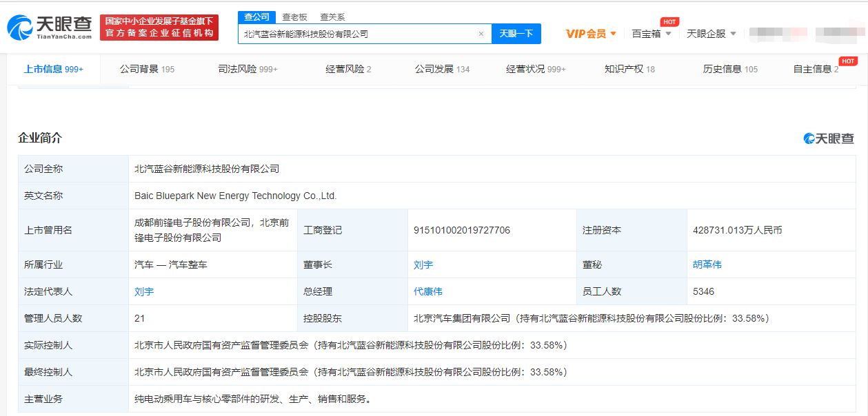Open general manager 代康伟 link
This screenshot has width=868, height=416.
427,291
